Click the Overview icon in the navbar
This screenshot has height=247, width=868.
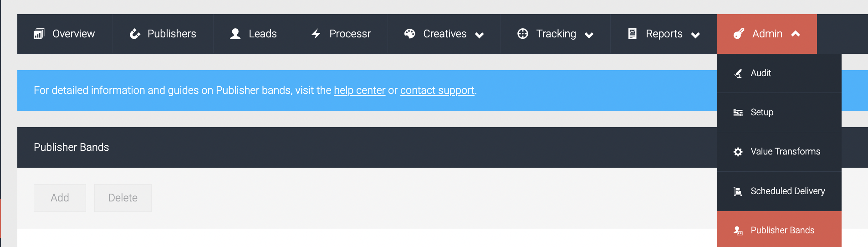click(x=39, y=34)
